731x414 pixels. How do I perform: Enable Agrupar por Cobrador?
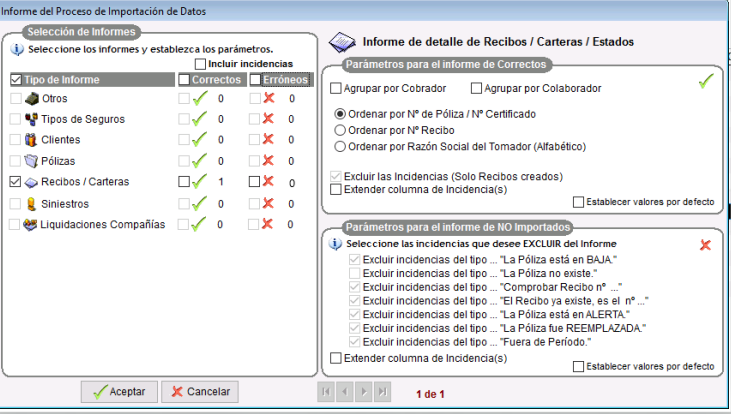[x=336, y=89]
